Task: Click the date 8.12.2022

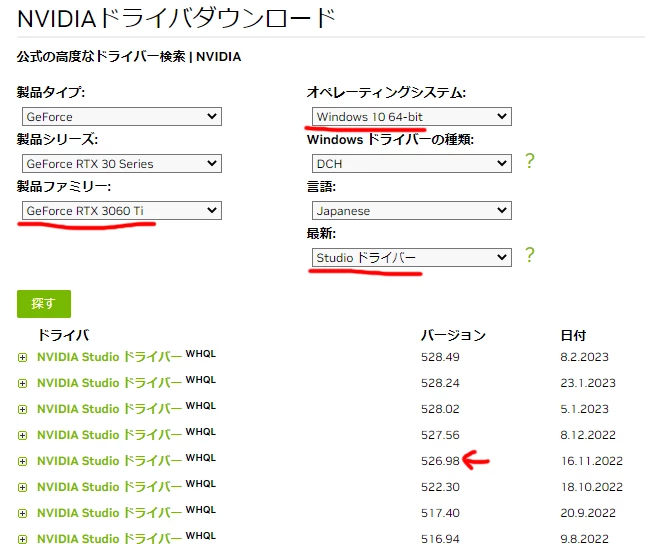Action: click(588, 435)
